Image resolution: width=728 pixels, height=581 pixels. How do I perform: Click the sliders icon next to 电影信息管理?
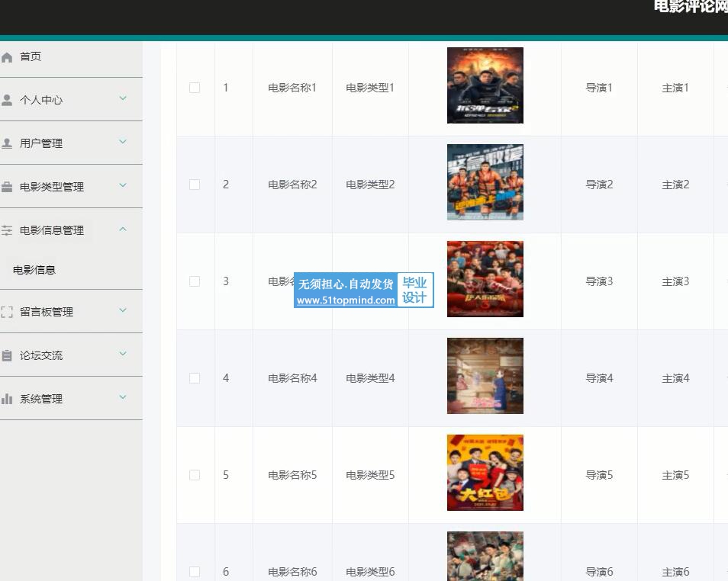pos(7,230)
